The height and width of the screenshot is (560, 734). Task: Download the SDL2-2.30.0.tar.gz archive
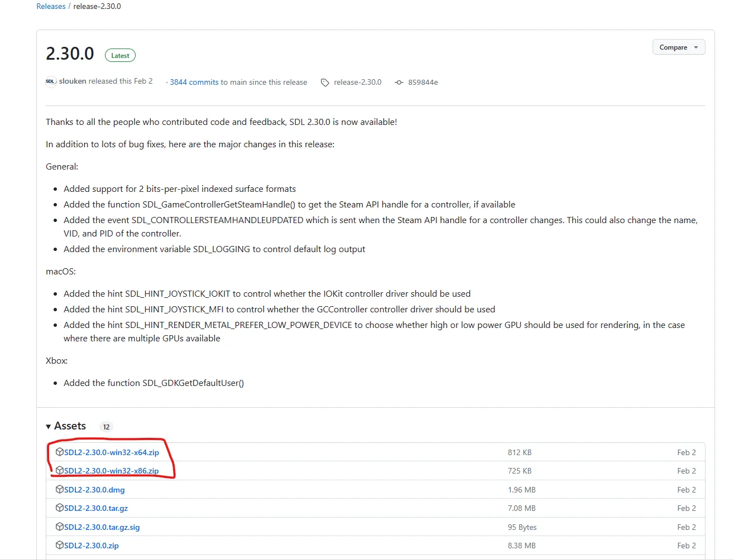click(x=96, y=508)
